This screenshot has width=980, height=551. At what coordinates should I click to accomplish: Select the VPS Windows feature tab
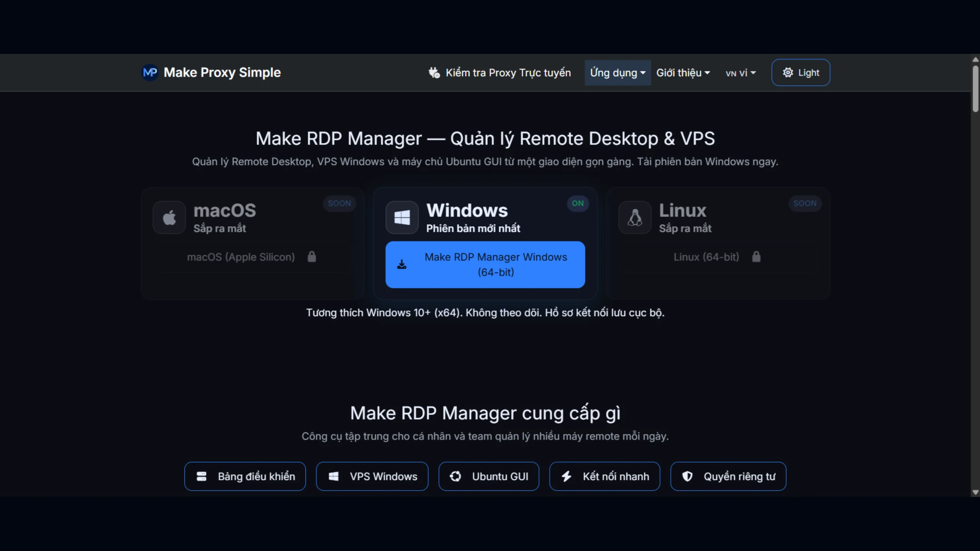pyautogui.click(x=372, y=476)
